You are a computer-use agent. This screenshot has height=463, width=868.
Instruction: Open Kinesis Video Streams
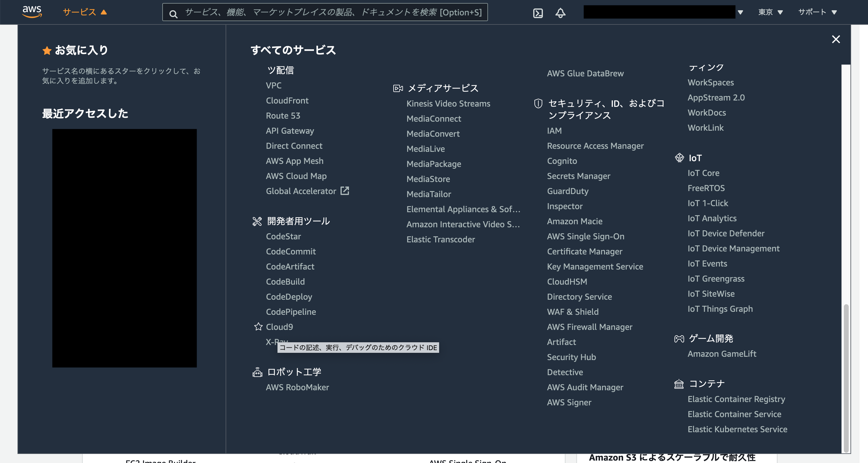click(x=448, y=104)
